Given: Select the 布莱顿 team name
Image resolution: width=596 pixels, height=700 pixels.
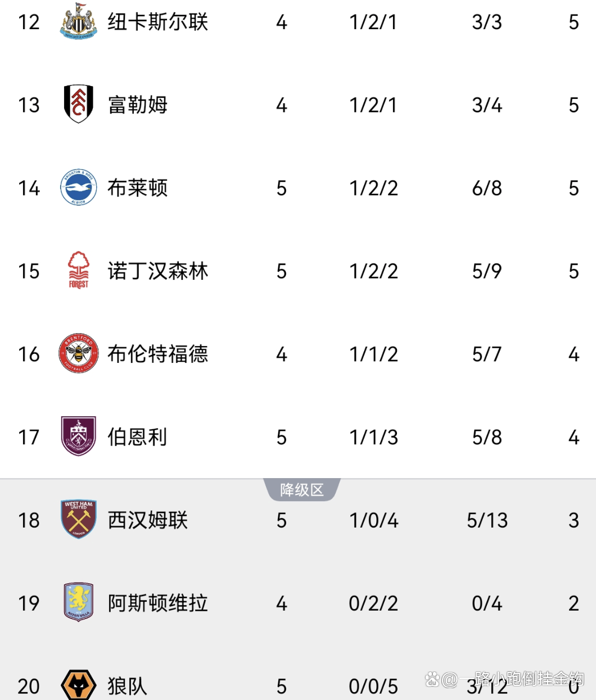Looking at the screenshot, I should tap(138, 188).
